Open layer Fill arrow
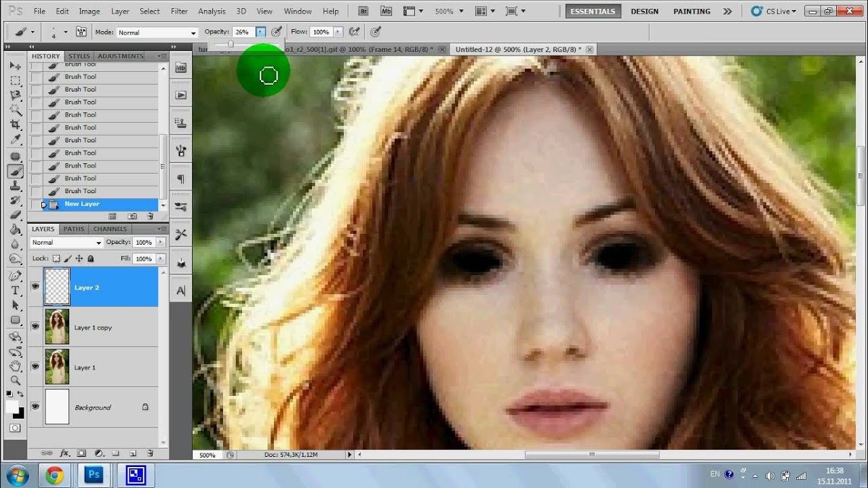Viewport: 868px width, 488px height. pyautogui.click(x=161, y=258)
